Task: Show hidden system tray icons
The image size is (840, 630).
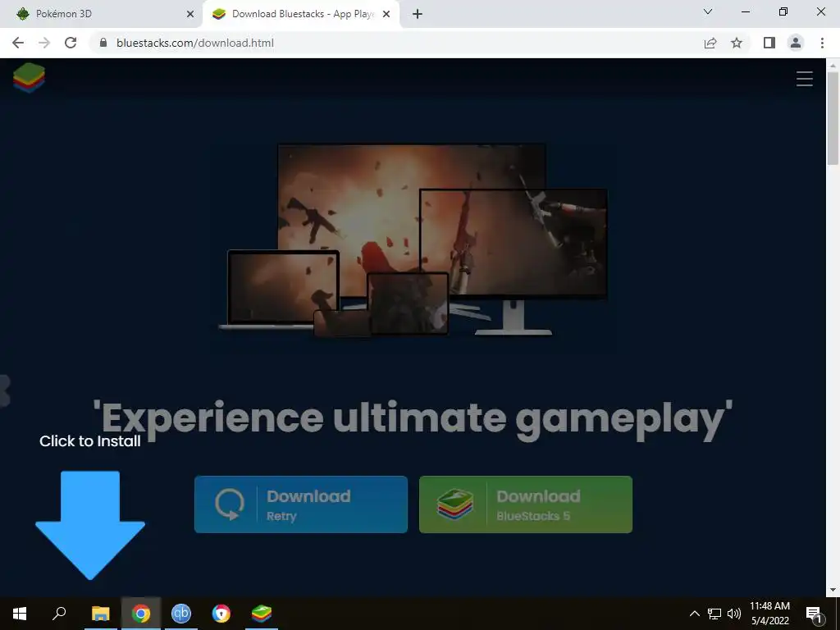Action: pyautogui.click(x=694, y=614)
